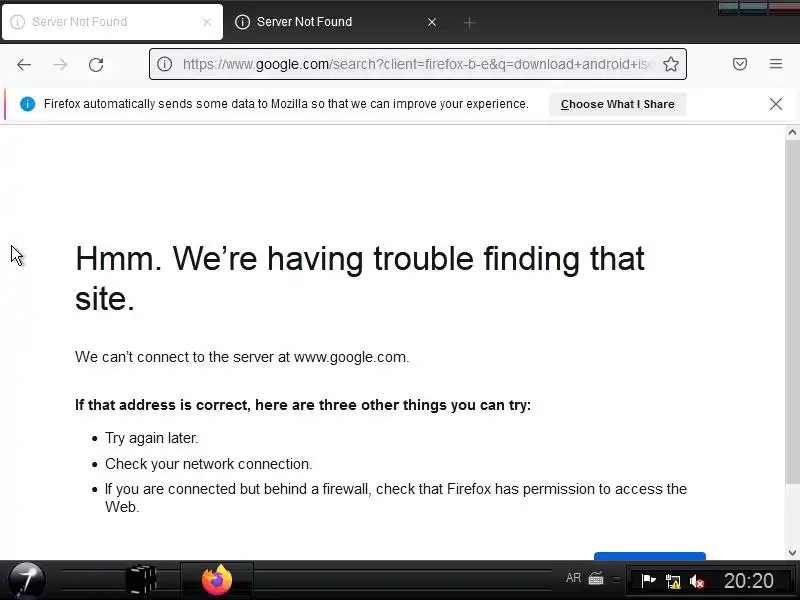The width and height of the screenshot is (800, 600).
Task: Click the vertical scrollbar thumb
Action: point(792,311)
